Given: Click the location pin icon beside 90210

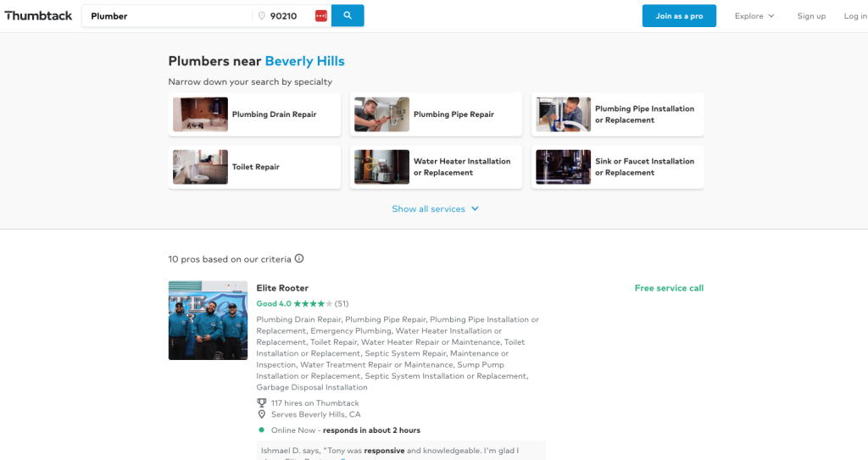Looking at the screenshot, I should [262, 16].
